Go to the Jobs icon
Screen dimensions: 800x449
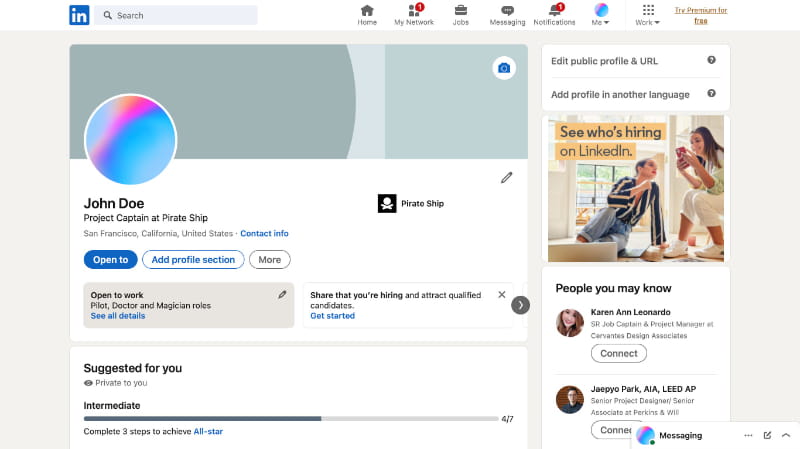click(x=460, y=11)
